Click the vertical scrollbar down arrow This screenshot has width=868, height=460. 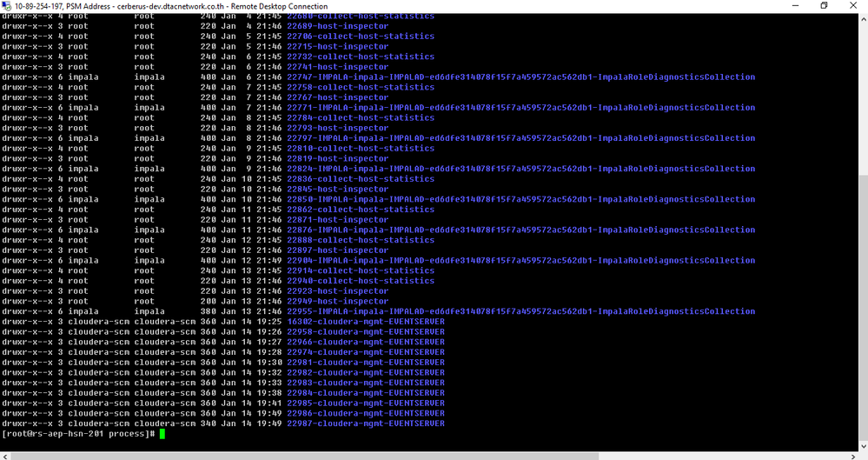tap(863, 446)
